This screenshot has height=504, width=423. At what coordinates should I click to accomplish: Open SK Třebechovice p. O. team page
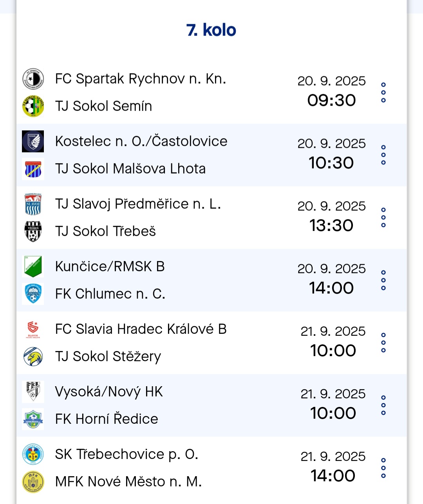[x=127, y=454]
